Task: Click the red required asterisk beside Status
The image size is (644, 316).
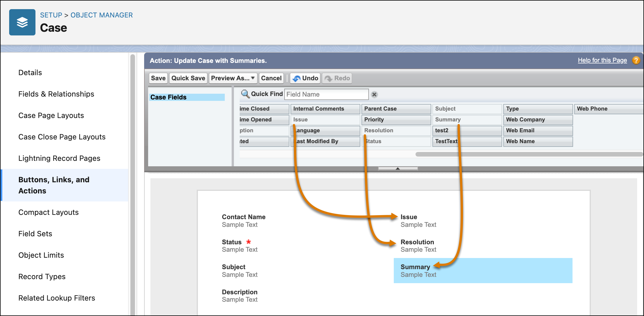Action: click(249, 242)
